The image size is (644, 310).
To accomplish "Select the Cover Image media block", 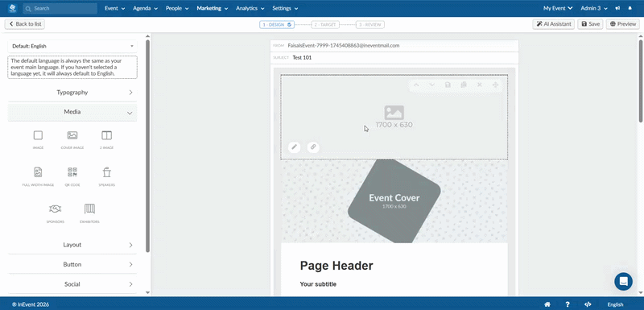I will 72,139.
